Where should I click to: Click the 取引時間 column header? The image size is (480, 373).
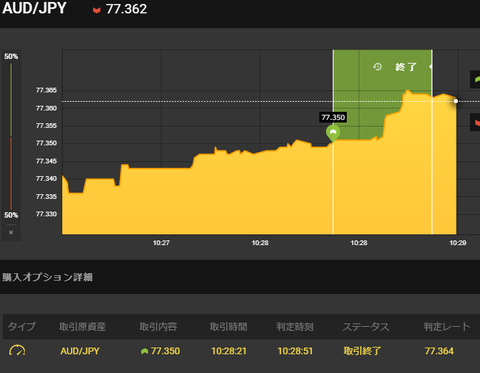click(229, 327)
